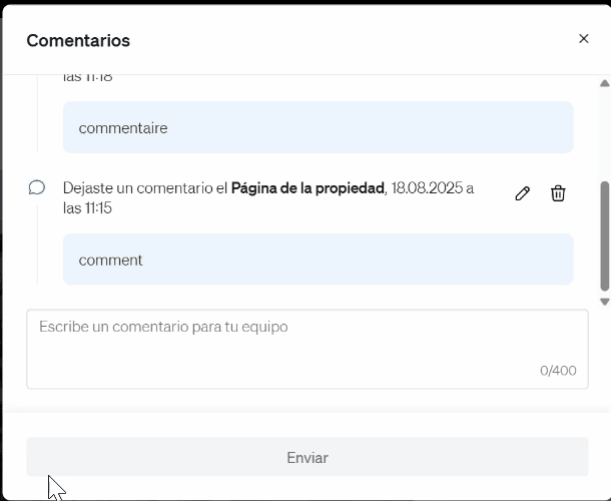Image resolution: width=611 pixels, height=501 pixels.
Task: Click the partially visible 'las 11:18' timestamp
Action: [87, 78]
